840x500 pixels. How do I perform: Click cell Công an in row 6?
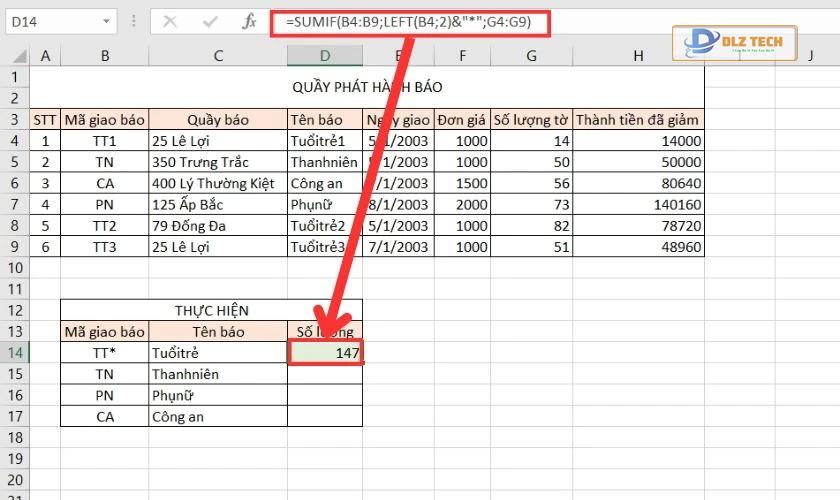pyautogui.click(x=325, y=183)
